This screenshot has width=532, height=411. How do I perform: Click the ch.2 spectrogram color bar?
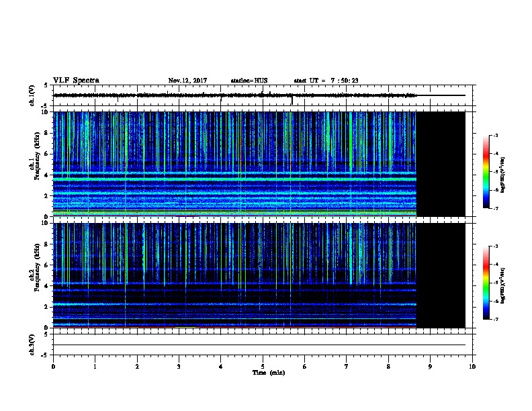486,283
